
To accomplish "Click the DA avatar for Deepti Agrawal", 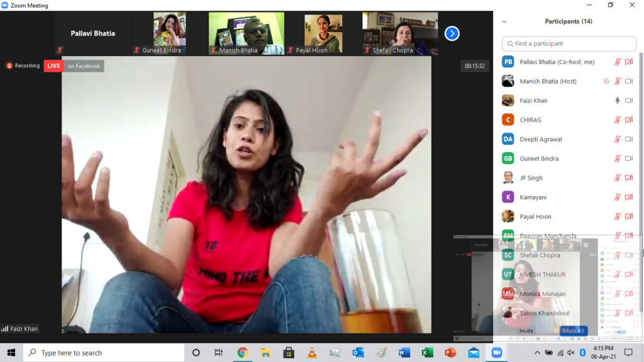I will point(508,139).
